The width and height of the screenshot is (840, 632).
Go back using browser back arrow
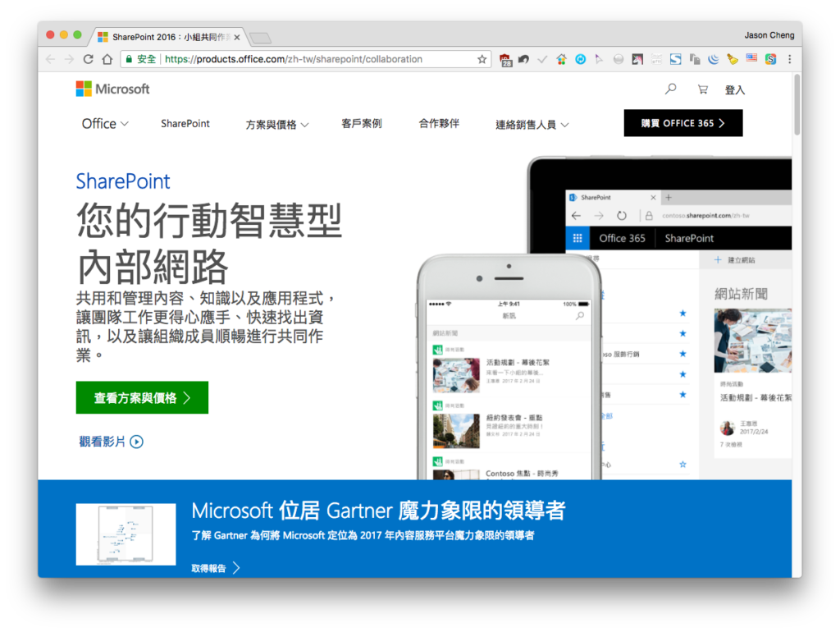tap(50, 59)
